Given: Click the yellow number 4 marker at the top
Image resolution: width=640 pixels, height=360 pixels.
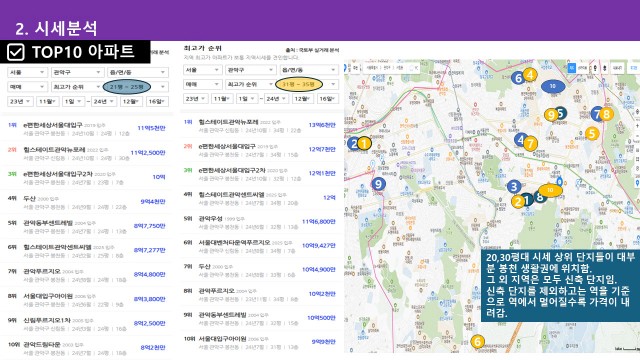Looking at the screenshot, I should tap(530, 75).
